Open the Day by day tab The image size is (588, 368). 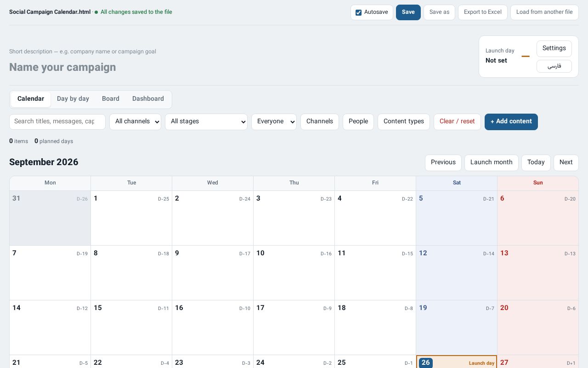(73, 99)
